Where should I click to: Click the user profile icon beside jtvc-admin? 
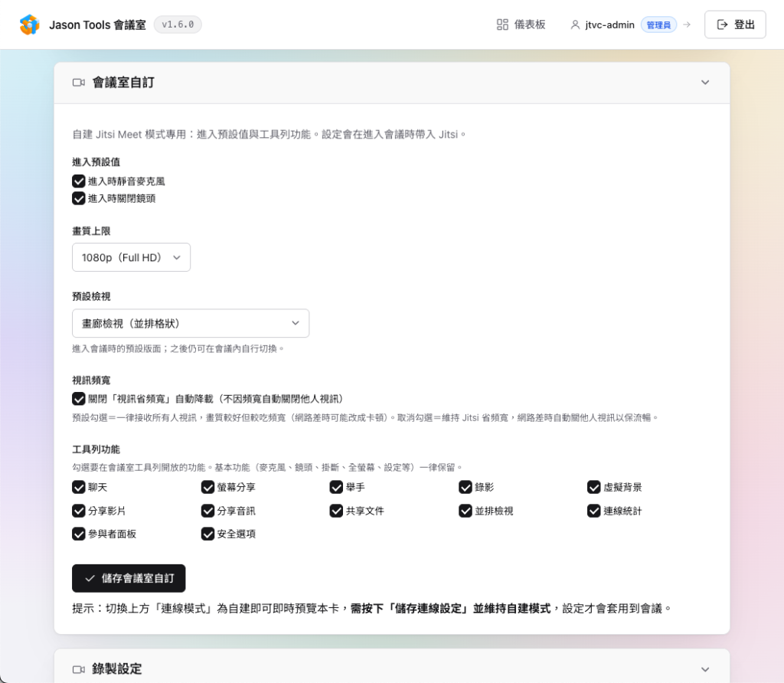click(575, 25)
